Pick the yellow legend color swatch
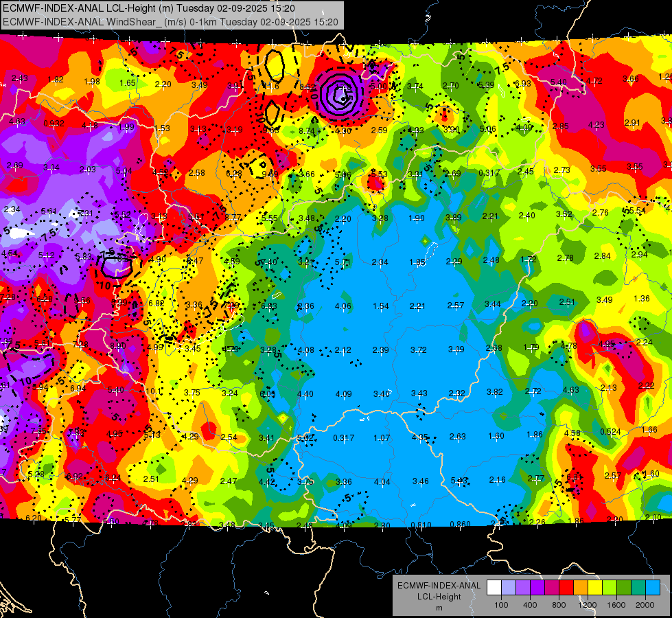This screenshot has height=618, width=672. [595, 588]
